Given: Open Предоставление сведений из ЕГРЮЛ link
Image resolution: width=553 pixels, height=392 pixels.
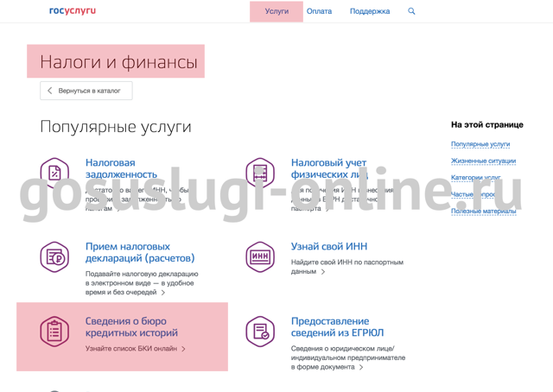Looking at the screenshot, I should coord(337,327).
